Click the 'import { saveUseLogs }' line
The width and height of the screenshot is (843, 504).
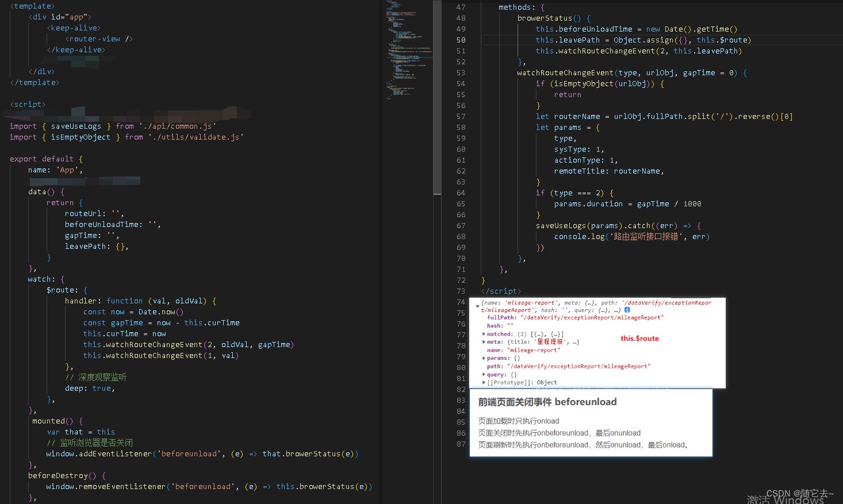[113, 126]
